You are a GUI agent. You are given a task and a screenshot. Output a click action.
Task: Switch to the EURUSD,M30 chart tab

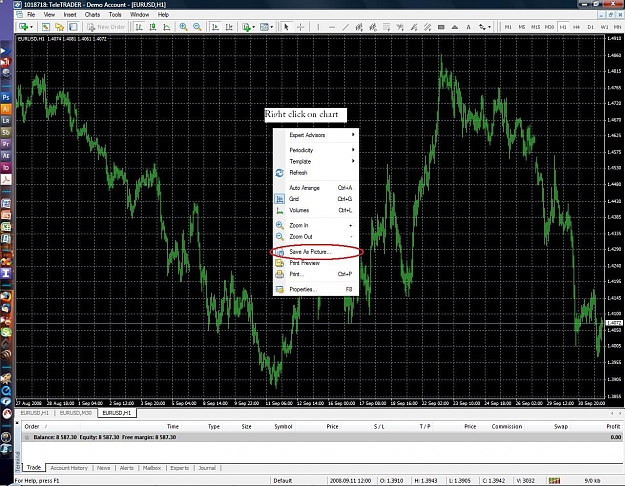click(75, 413)
